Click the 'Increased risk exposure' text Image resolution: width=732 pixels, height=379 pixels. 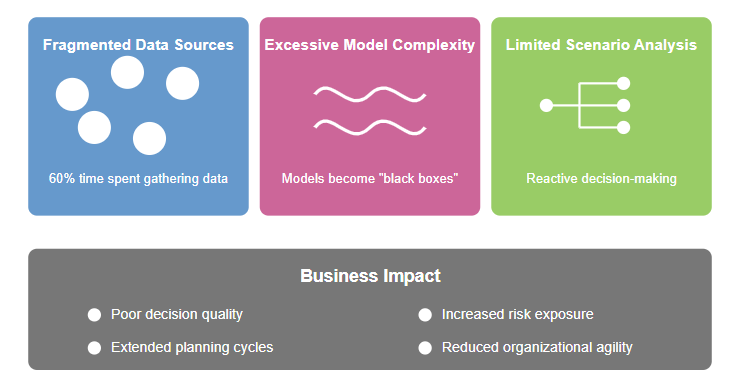pos(518,315)
